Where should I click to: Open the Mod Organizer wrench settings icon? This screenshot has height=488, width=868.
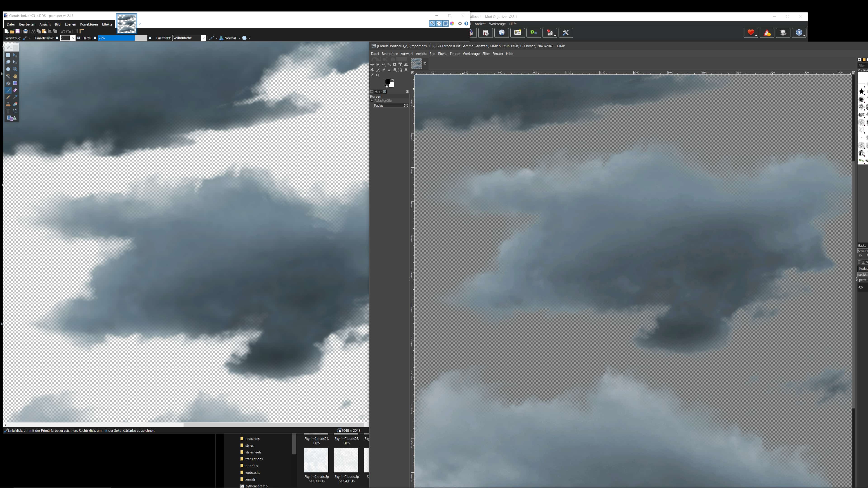[x=566, y=33]
